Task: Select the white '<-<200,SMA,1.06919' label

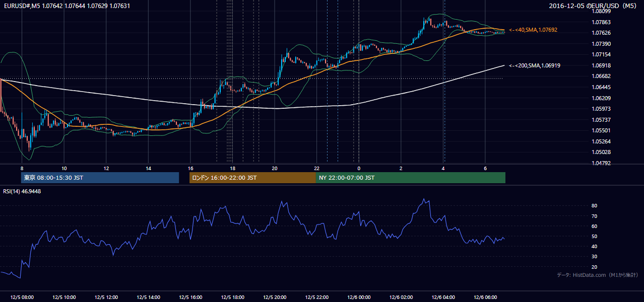Action: coord(535,65)
